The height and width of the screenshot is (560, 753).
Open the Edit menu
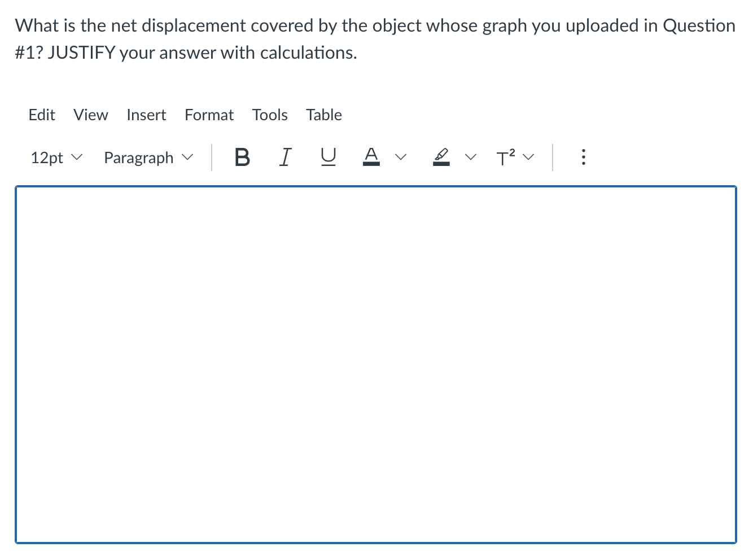click(x=41, y=115)
